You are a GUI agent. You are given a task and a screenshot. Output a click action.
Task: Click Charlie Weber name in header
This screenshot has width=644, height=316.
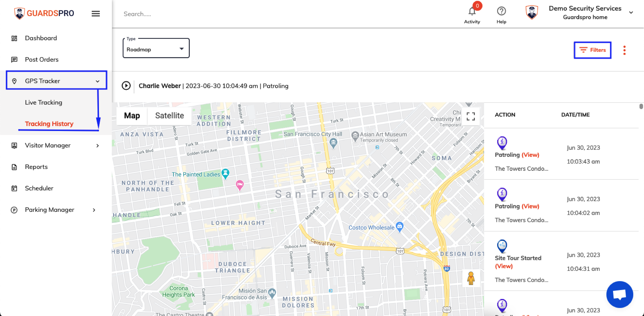point(159,86)
